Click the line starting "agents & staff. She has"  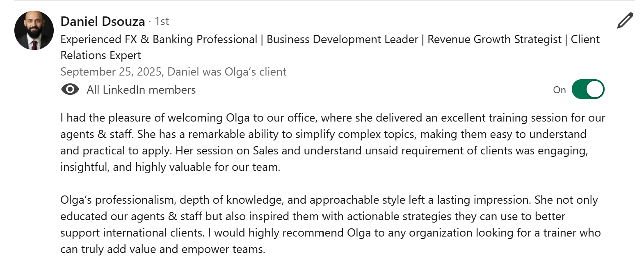323,134
